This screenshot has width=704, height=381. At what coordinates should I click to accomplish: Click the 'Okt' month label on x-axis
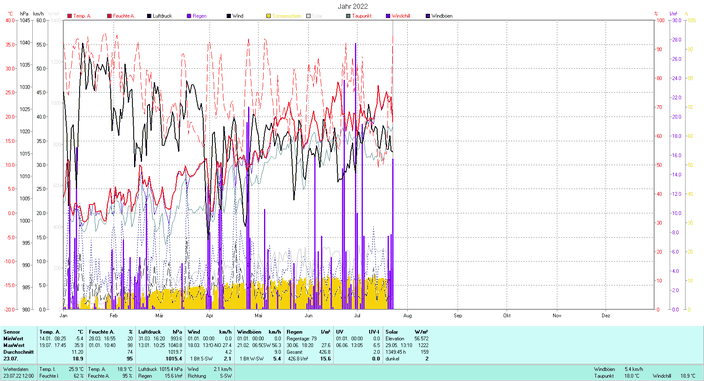pyautogui.click(x=506, y=315)
